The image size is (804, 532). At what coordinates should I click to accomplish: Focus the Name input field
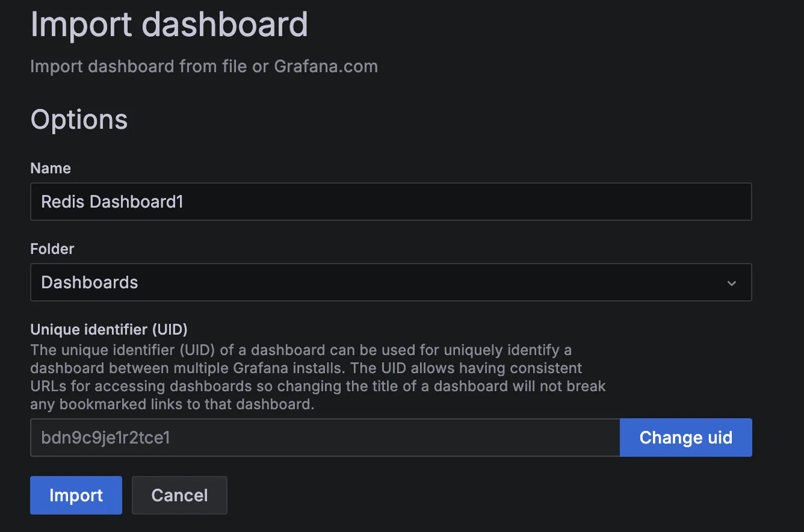391,202
